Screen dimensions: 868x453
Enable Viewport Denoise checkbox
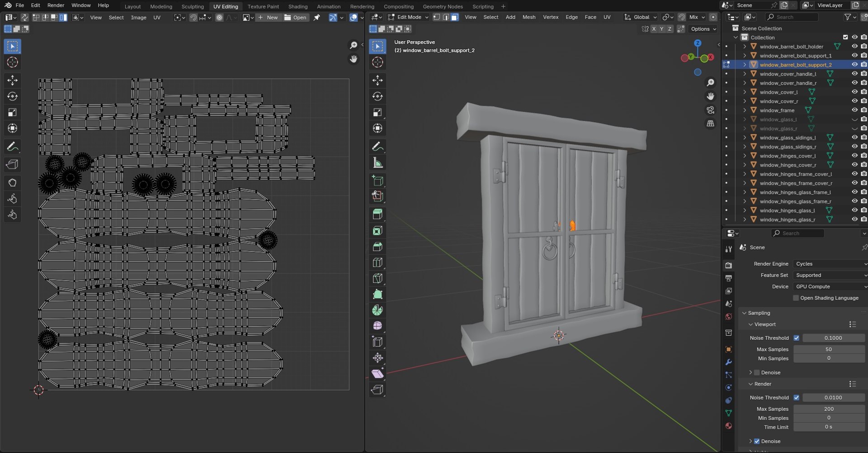click(x=757, y=372)
